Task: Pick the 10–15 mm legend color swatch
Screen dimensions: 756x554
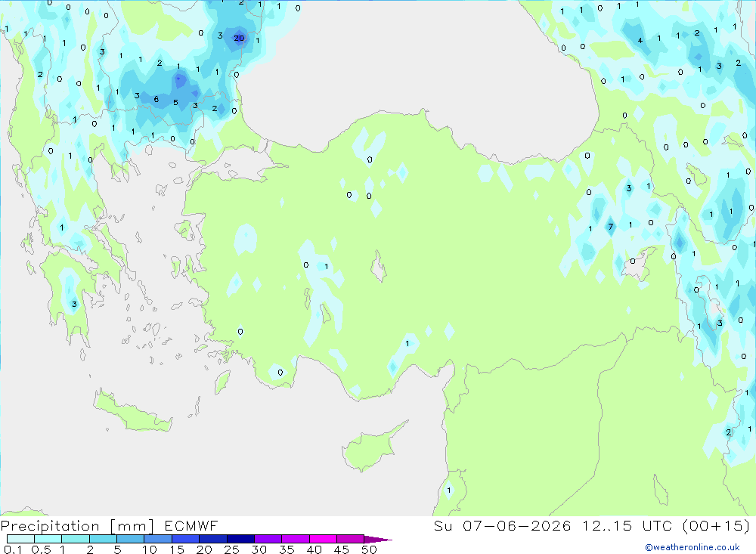Action: tap(158, 539)
